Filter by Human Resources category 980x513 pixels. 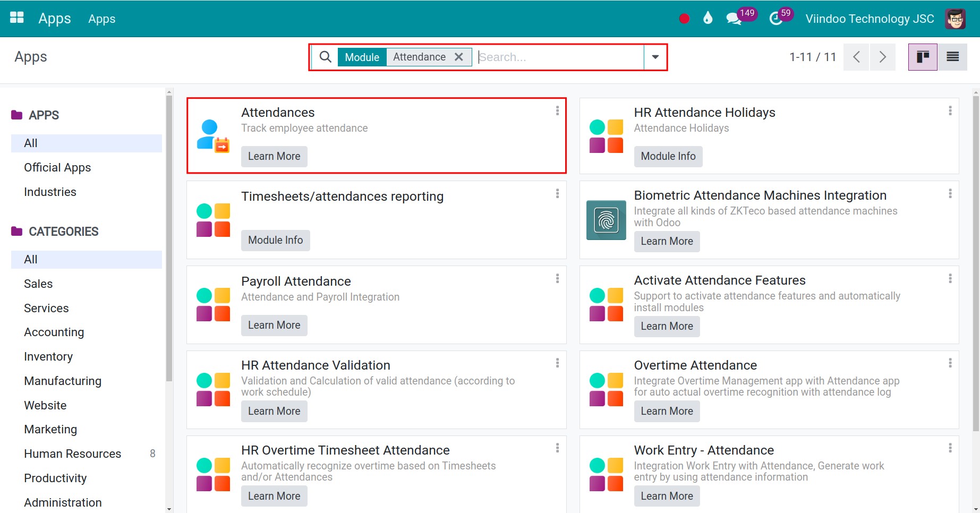tap(86, 454)
